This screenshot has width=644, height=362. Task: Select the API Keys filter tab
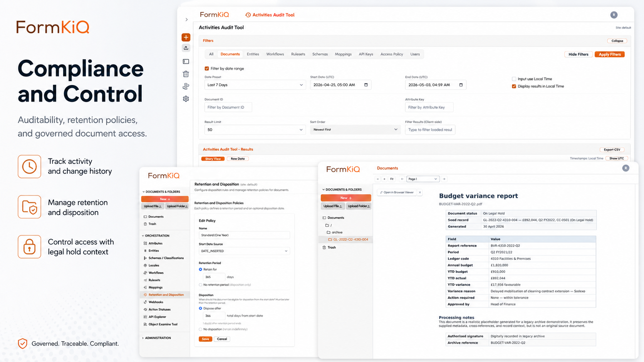tap(366, 54)
